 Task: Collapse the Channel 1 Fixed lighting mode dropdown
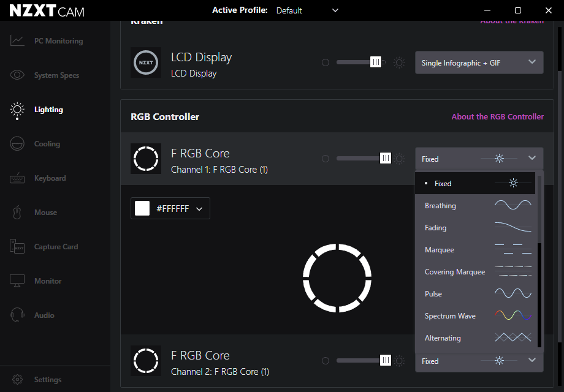[479, 159]
